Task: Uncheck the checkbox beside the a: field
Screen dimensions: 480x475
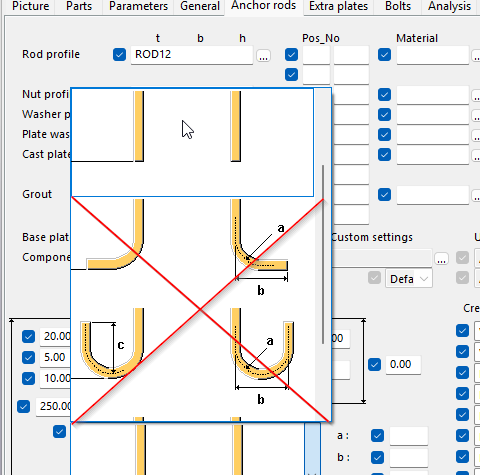Action: point(377,436)
